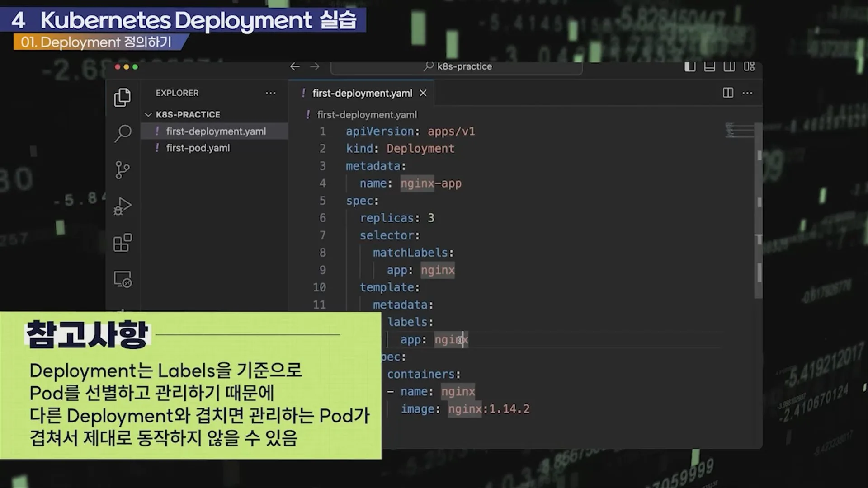Go forward using the right arrow

pyautogui.click(x=315, y=66)
